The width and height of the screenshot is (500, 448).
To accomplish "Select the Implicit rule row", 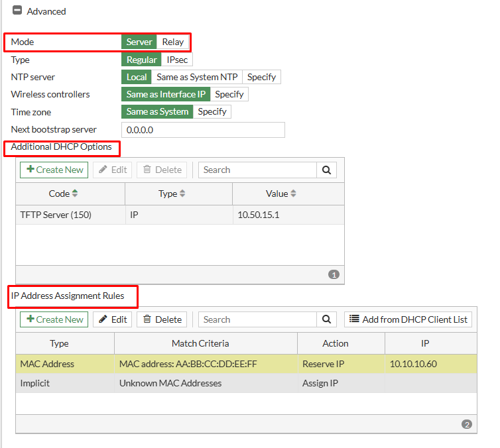I will [246, 383].
